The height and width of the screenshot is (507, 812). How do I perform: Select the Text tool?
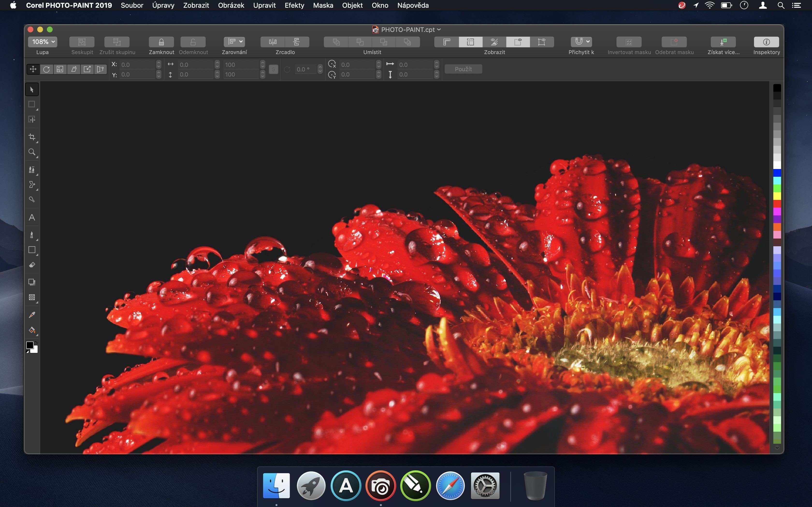point(32,218)
